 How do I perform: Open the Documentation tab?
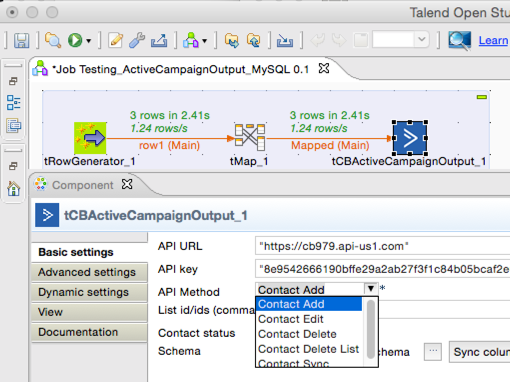(x=89, y=332)
